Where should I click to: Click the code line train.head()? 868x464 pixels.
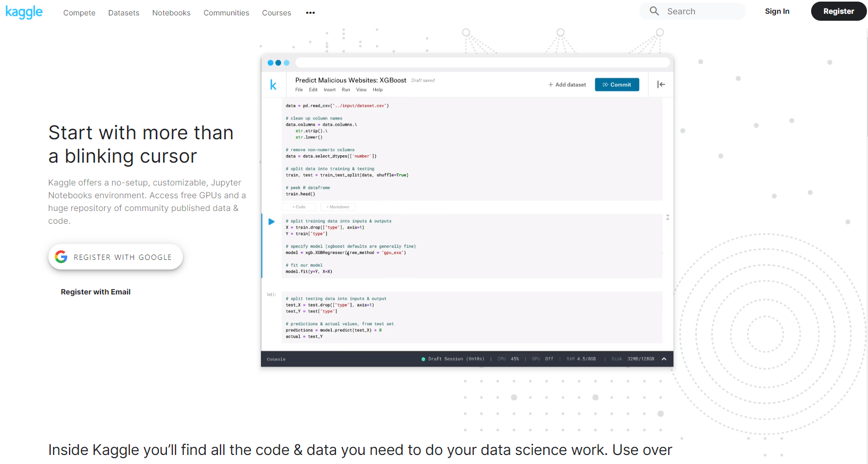coord(300,194)
